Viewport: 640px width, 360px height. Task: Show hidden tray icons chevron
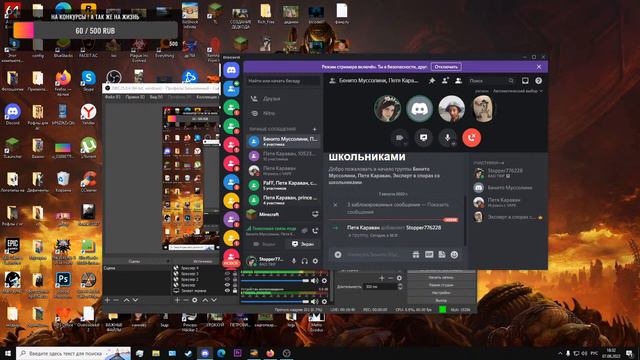point(560,353)
